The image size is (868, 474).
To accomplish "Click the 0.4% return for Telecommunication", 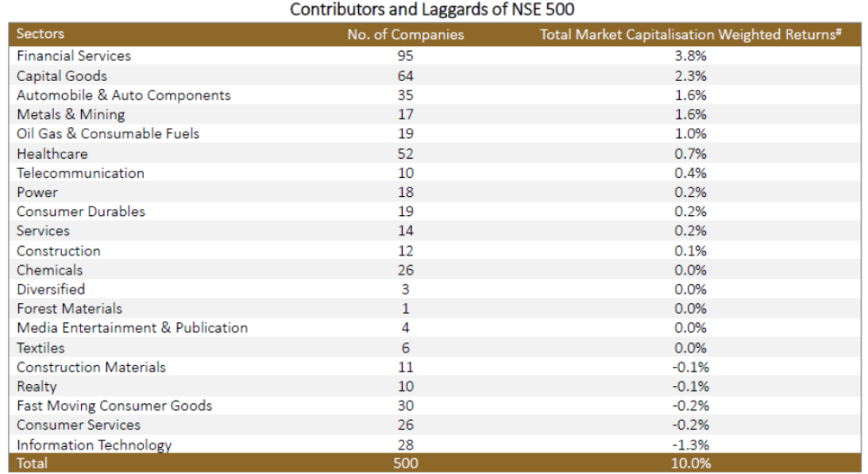I will [690, 173].
